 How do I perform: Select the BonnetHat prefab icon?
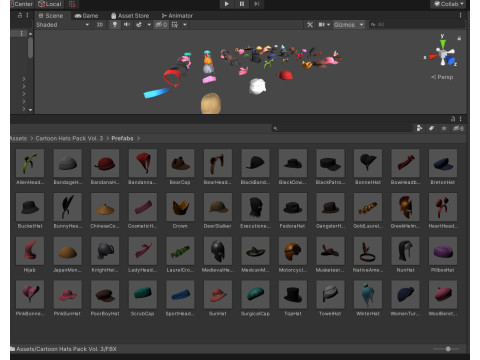[368, 163]
